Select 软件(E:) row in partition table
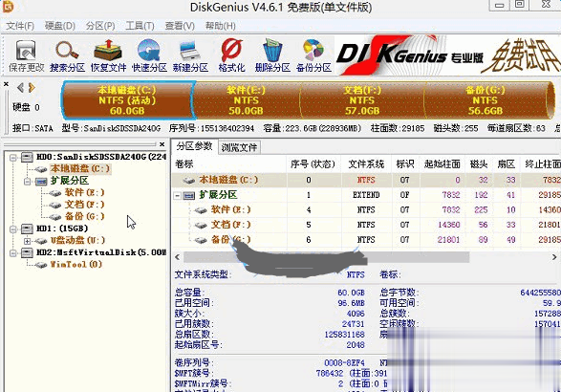Image resolution: width=561 pixels, height=392 pixels. click(366, 209)
